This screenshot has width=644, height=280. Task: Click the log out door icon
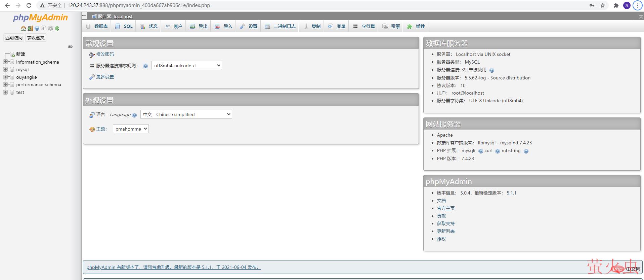tap(30, 29)
